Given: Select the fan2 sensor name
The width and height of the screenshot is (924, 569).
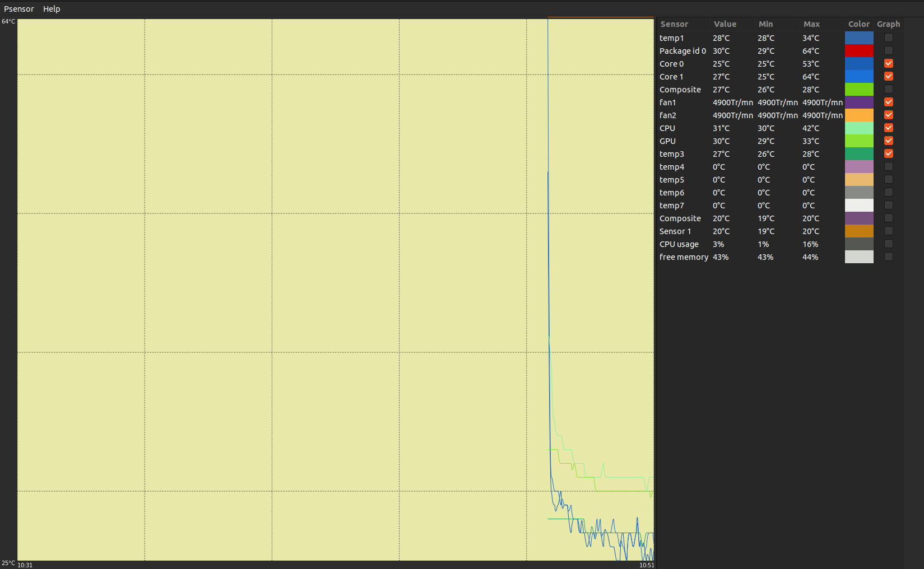Looking at the screenshot, I should click(667, 115).
